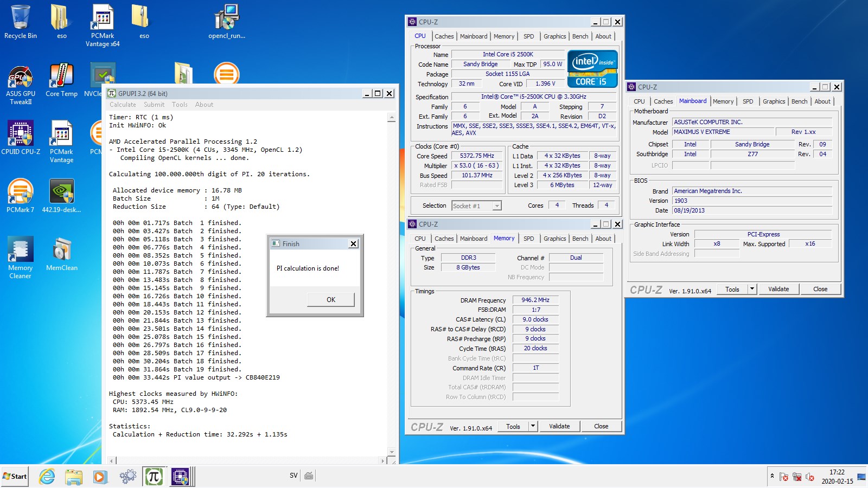The width and height of the screenshot is (868, 488).
Task: Switch to Graphics tab in Mainboard CPU-Z window
Action: (x=774, y=101)
